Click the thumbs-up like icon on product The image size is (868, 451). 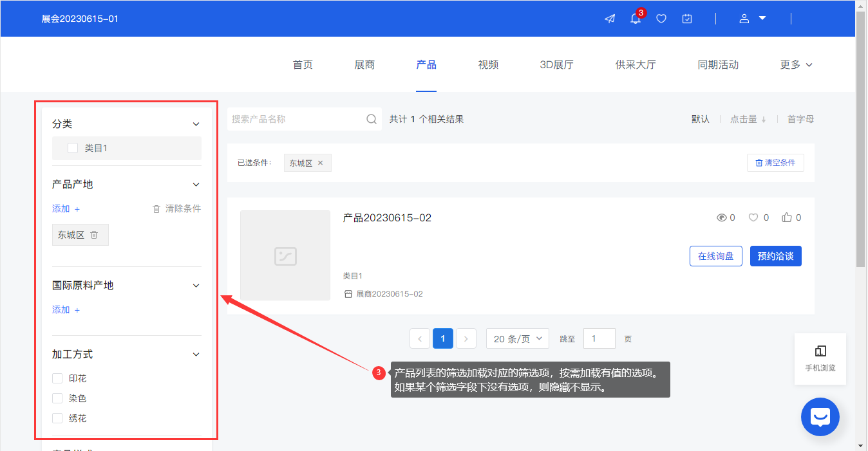(786, 217)
